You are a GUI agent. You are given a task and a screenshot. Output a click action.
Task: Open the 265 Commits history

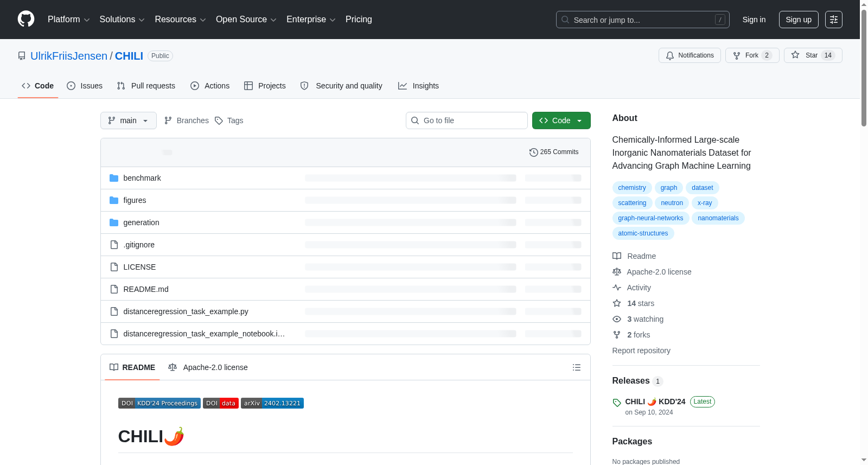[x=554, y=152]
